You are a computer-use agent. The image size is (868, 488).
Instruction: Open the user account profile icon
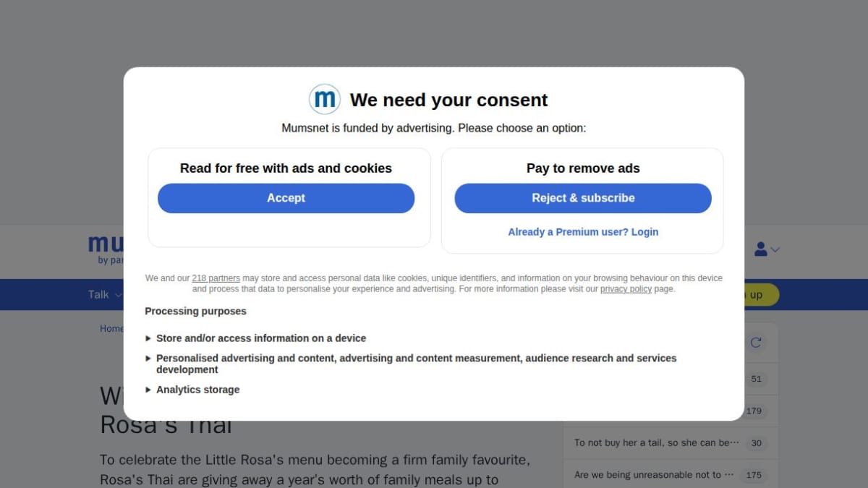click(x=760, y=249)
